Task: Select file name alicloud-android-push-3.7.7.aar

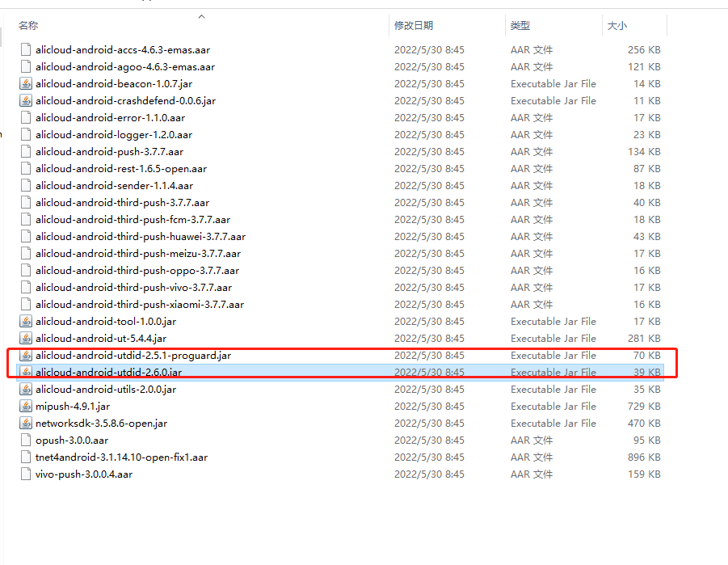Action: pos(109,151)
